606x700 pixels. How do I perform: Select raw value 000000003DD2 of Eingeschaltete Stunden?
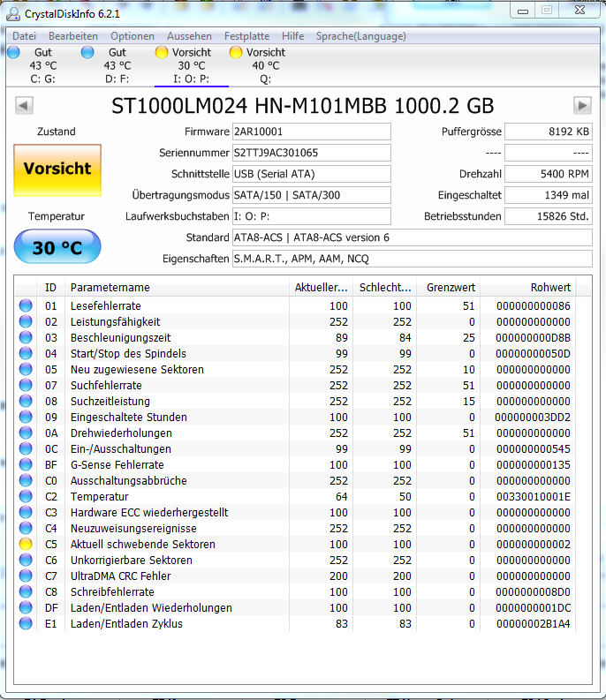pos(533,417)
